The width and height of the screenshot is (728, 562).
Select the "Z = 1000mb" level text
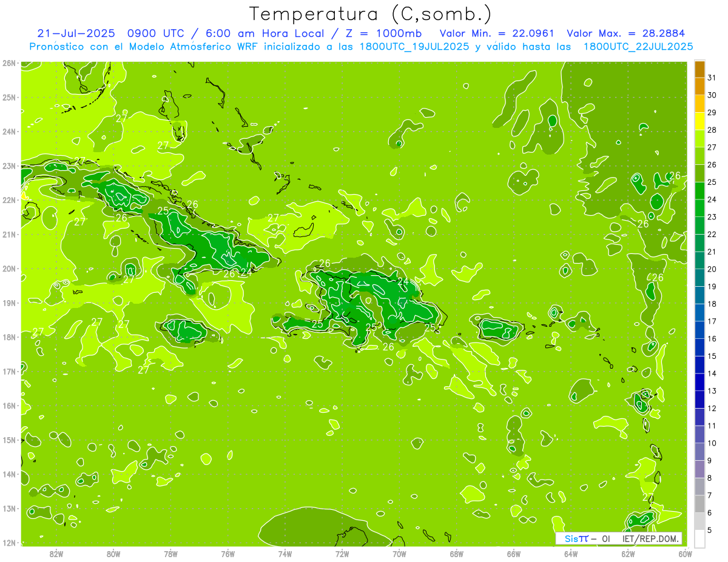(383, 33)
